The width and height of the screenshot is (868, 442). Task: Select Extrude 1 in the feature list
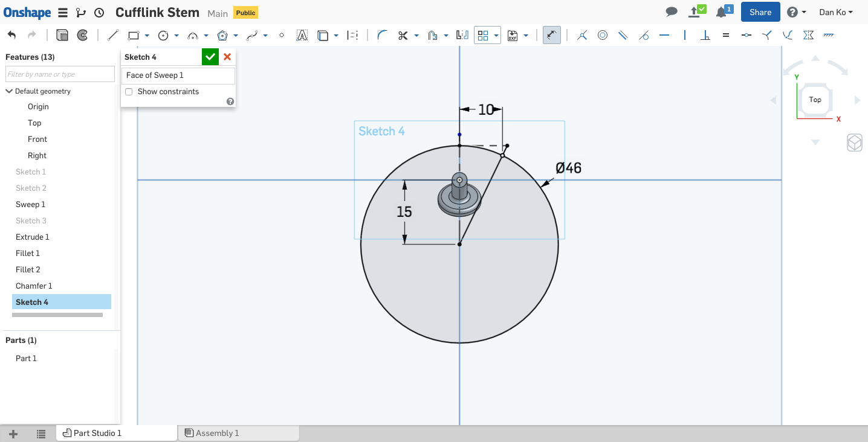[33, 237]
